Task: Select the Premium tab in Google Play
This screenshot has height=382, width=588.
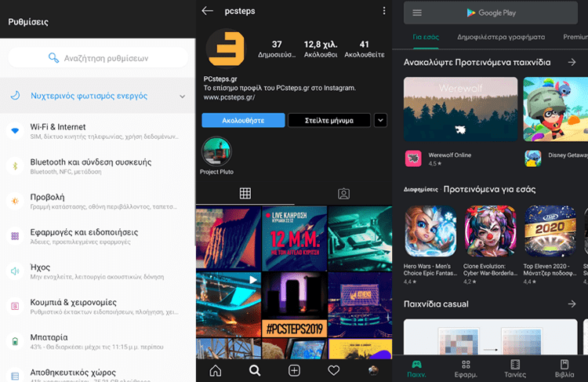Action: click(x=575, y=37)
